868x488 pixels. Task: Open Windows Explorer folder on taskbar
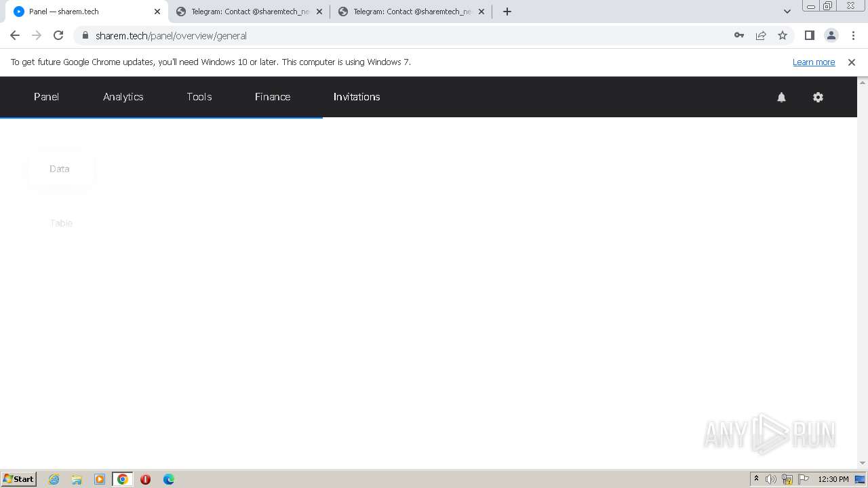pos(77,479)
